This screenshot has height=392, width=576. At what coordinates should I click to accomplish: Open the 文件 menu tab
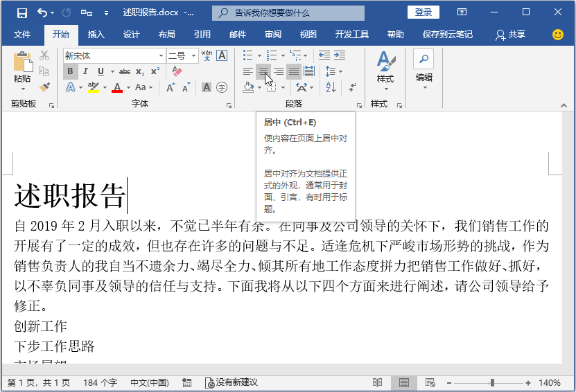pos(22,35)
